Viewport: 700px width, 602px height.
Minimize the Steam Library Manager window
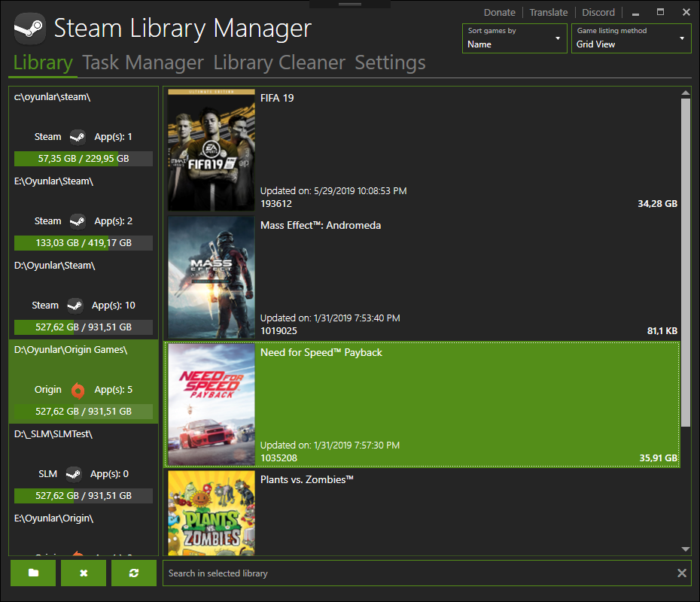coord(636,13)
